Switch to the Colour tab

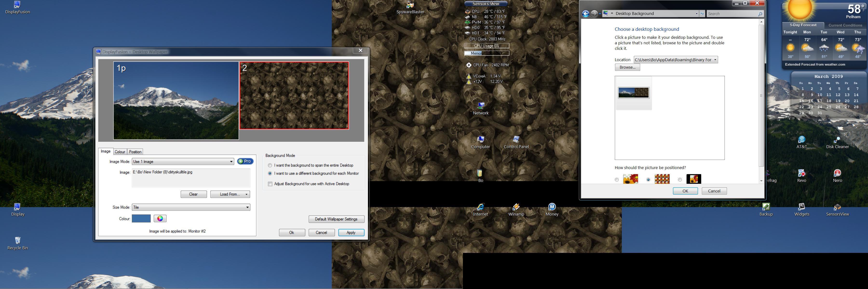120,152
